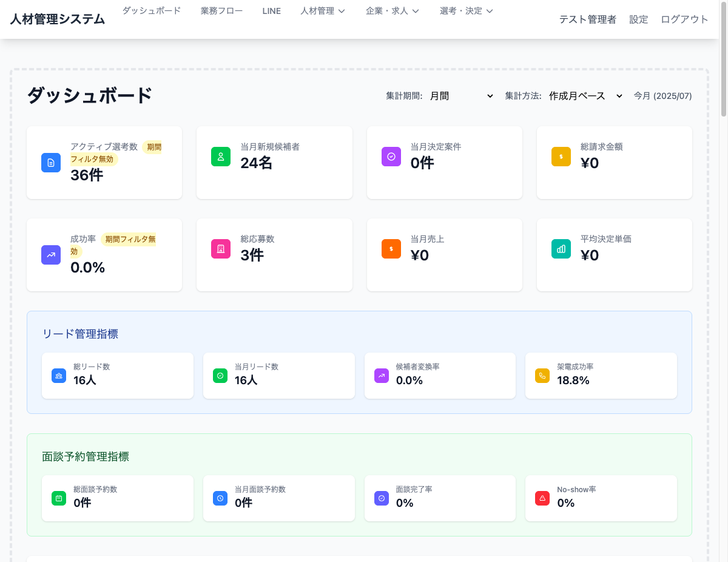The height and width of the screenshot is (562, 728).
Task: Click the green chart icon on 平均決定単価 card
Action: tap(561, 249)
